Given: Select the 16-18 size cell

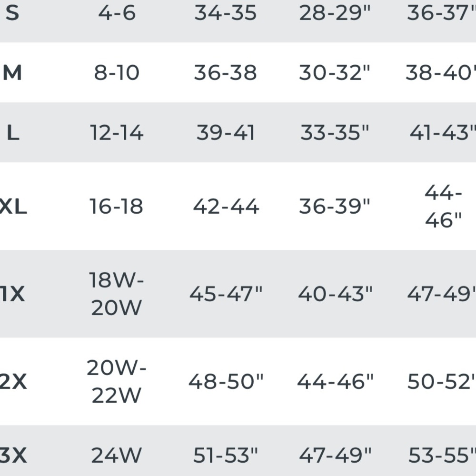Looking at the screenshot, I should [117, 207].
